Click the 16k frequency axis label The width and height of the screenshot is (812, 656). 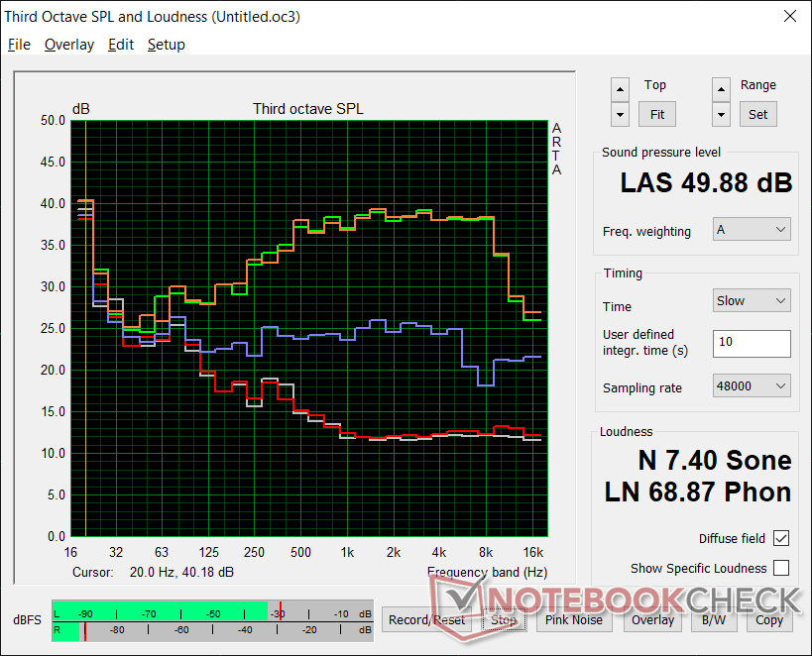pyautogui.click(x=532, y=553)
